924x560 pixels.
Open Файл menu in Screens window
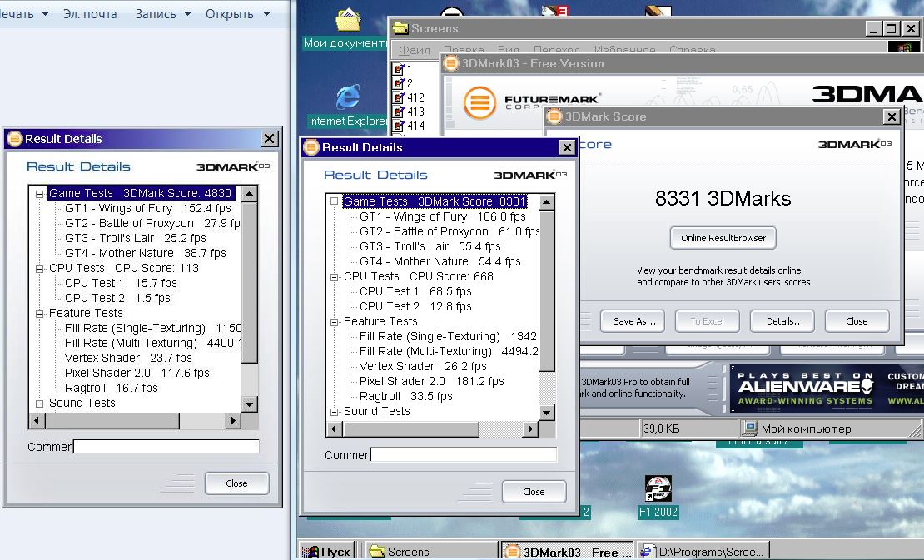coord(415,50)
